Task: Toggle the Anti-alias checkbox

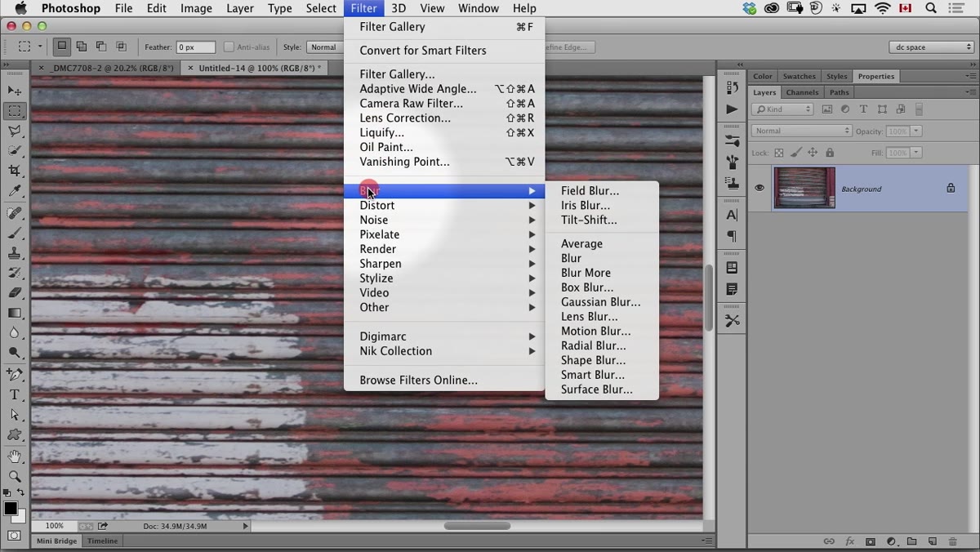Action: click(229, 47)
